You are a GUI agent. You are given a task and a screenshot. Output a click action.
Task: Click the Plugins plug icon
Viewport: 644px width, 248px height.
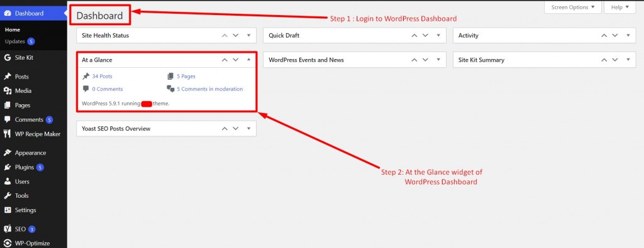(8, 167)
